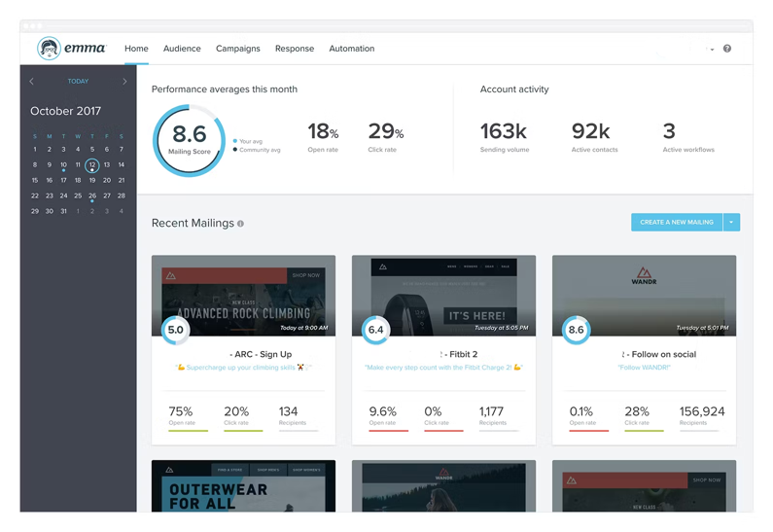The height and width of the screenshot is (532, 773).
Task: Click the 8.6 Mailing Score circle
Action: click(x=189, y=140)
